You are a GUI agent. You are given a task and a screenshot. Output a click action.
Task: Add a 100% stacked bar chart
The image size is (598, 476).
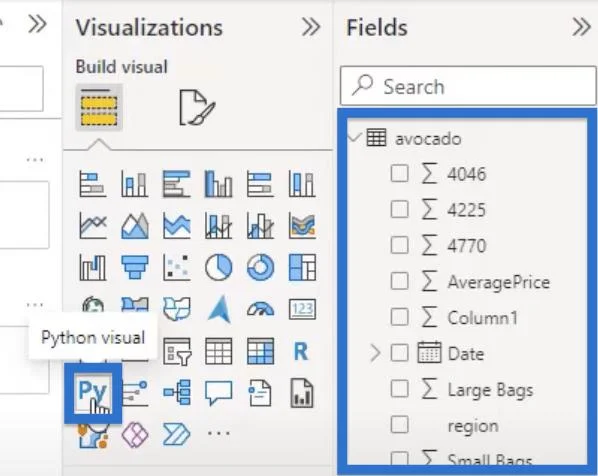tap(260, 184)
